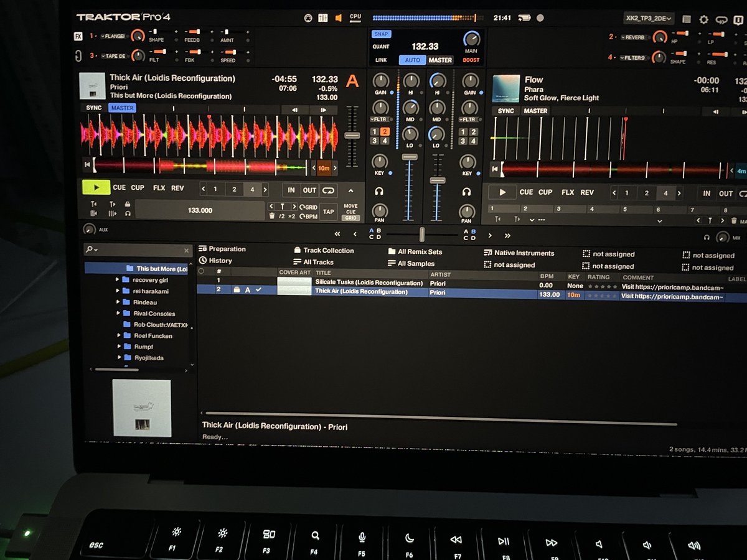This screenshot has height=560, width=747.
Task: Expand the recovery girl folder
Action: pos(117,280)
